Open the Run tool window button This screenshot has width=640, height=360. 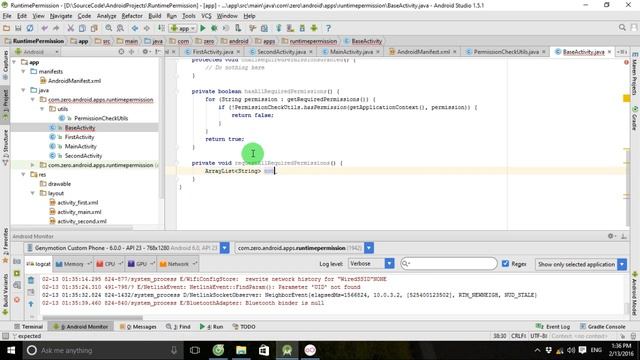click(x=211, y=327)
